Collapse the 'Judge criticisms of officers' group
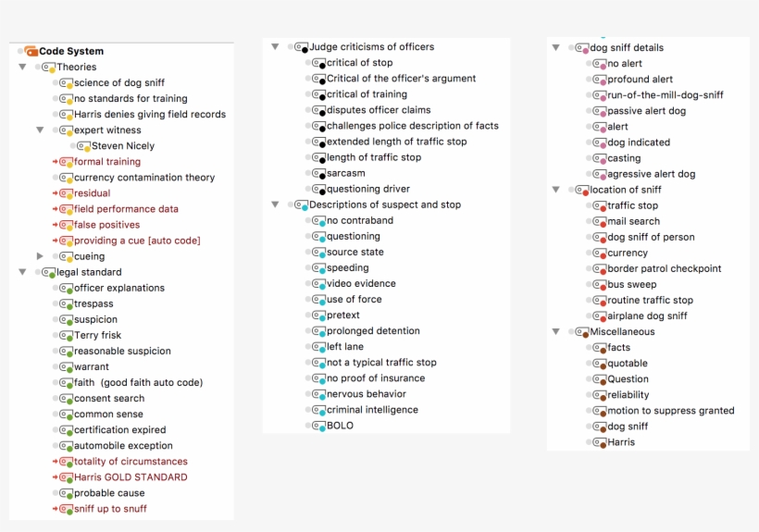The width and height of the screenshot is (759, 532). 275,47
